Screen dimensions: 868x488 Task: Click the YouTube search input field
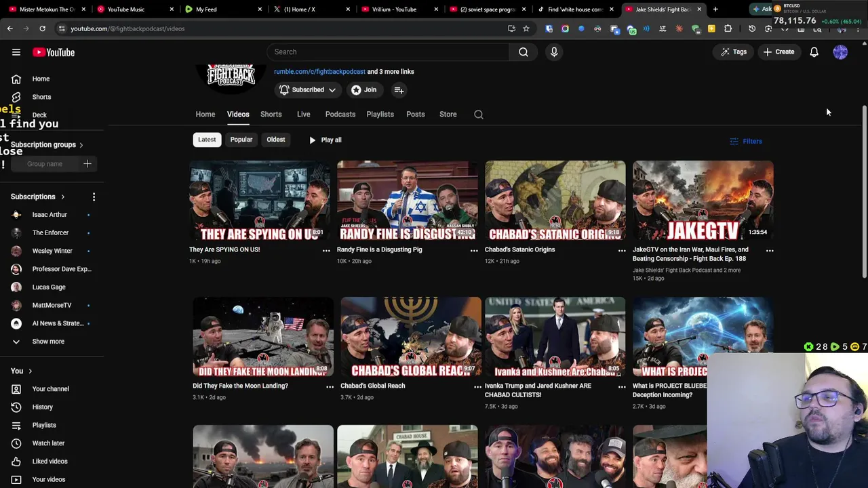[x=388, y=52]
